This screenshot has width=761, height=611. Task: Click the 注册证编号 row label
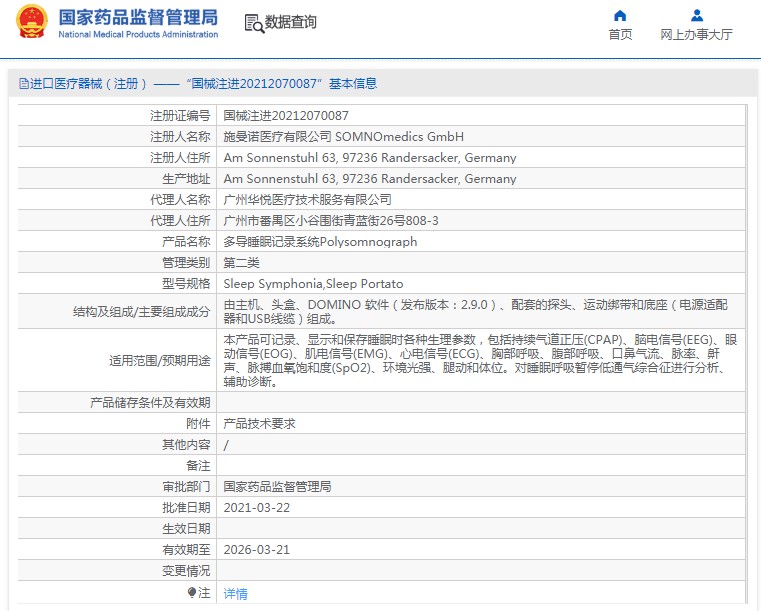[x=180, y=116]
